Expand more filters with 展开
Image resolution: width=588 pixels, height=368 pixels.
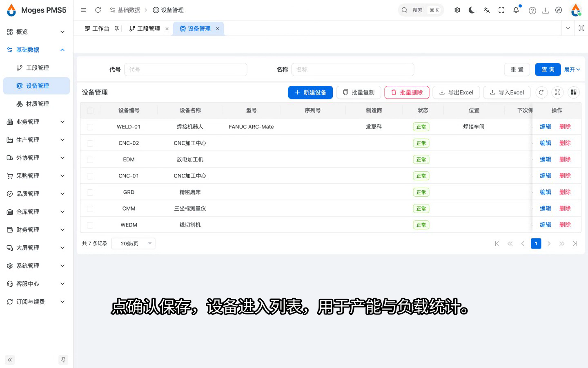572,70
